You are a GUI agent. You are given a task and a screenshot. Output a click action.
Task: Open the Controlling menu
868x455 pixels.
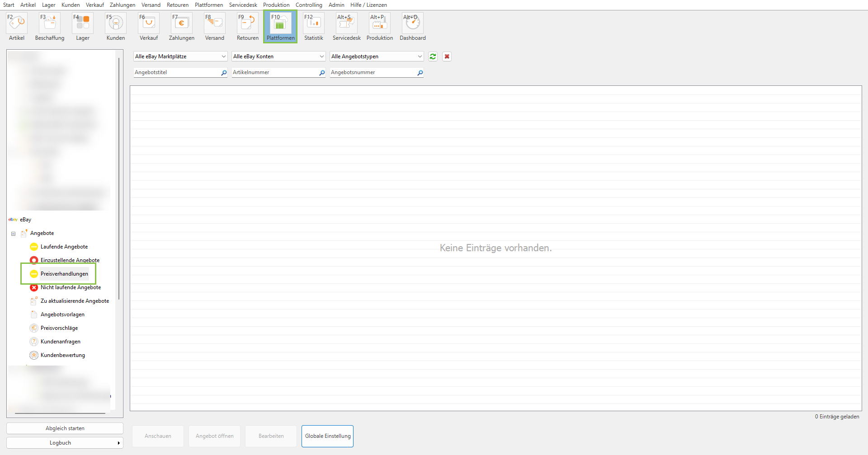click(309, 5)
